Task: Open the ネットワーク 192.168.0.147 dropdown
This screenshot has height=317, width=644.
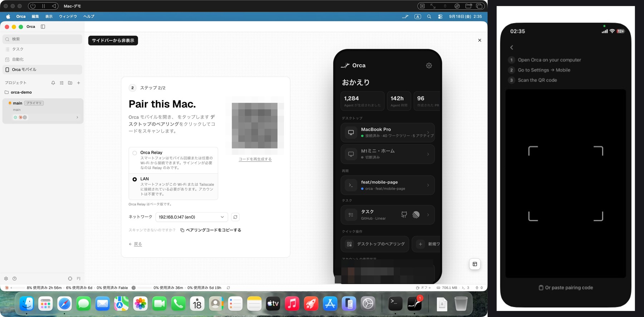Action: click(192, 217)
